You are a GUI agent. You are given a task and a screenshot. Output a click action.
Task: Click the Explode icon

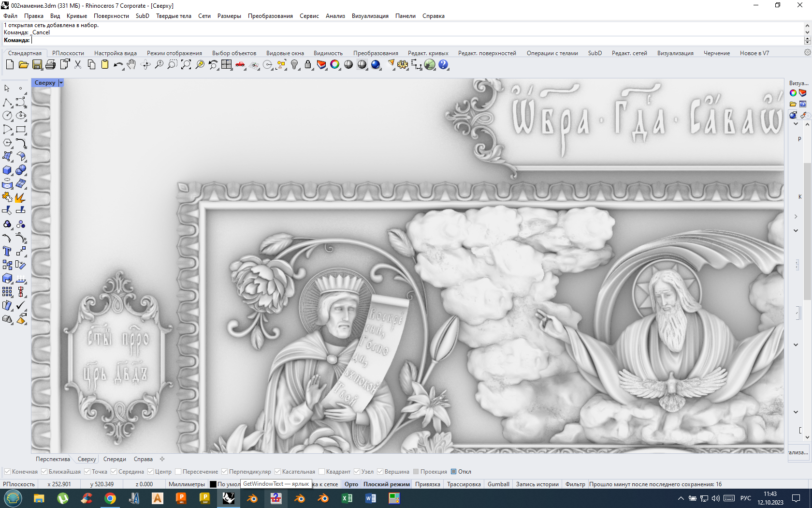point(21,197)
